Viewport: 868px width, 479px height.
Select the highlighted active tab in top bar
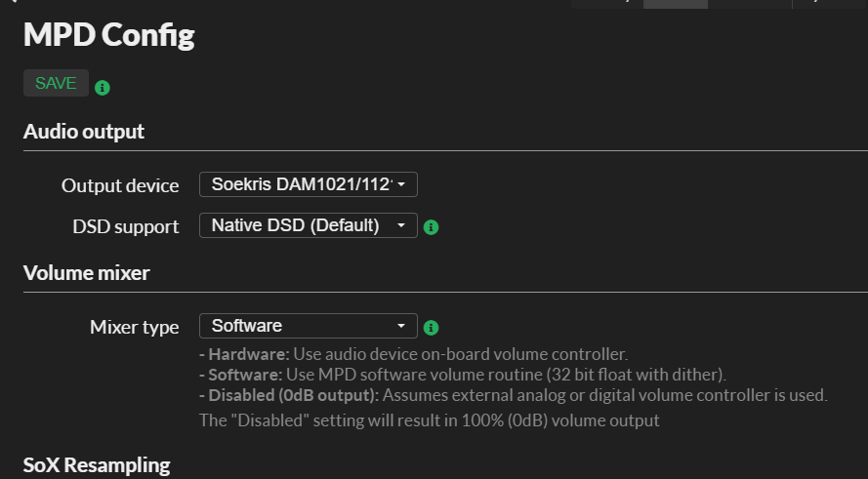(676, 4)
